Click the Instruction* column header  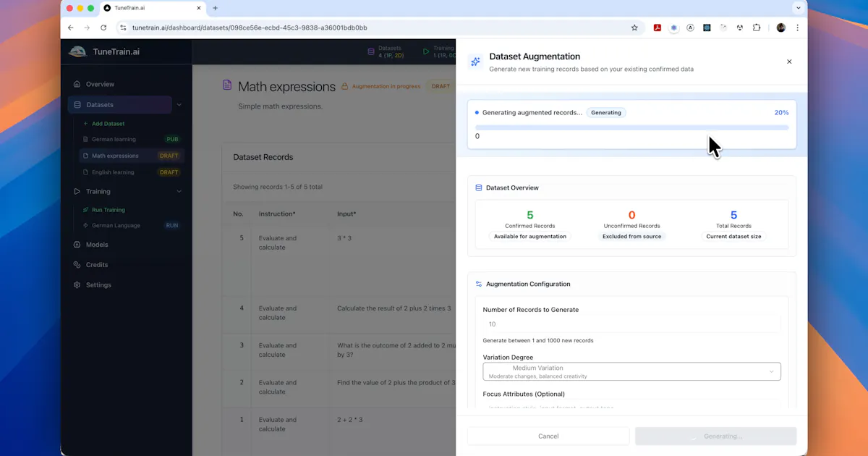click(277, 214)
